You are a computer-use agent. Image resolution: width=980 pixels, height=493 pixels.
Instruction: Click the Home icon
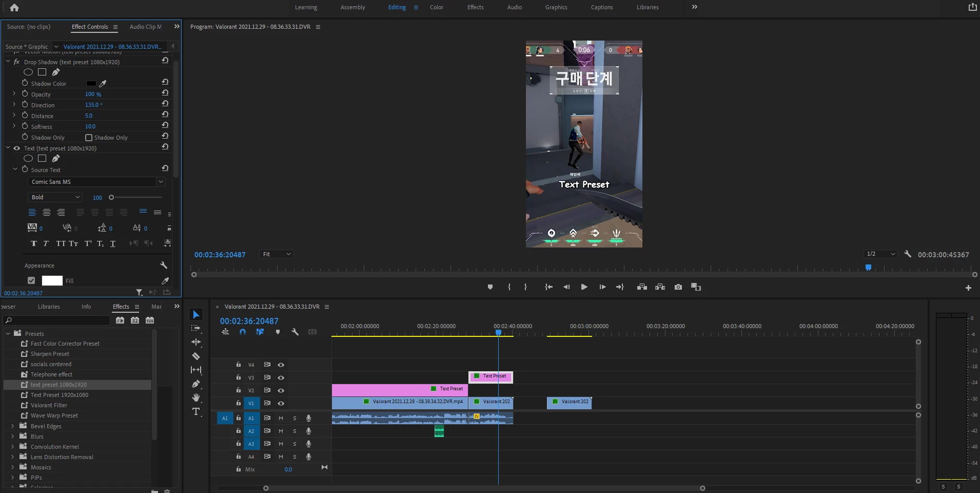click(x=14, y=7)
